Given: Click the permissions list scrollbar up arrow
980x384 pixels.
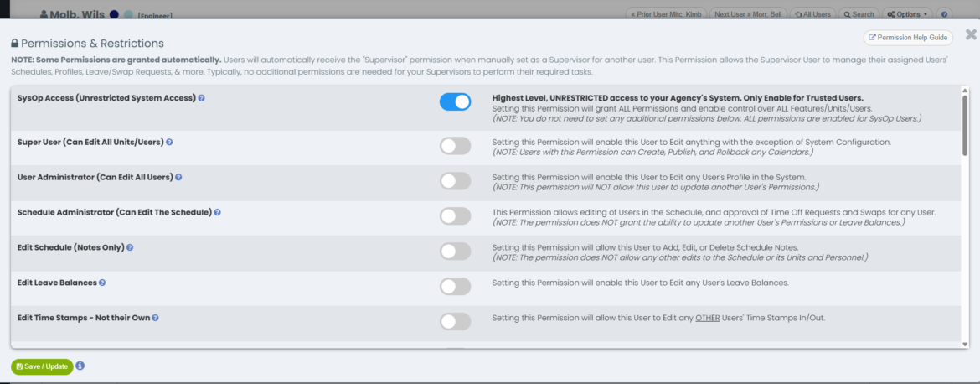Looking at the screenshot, I should [965, 91].
